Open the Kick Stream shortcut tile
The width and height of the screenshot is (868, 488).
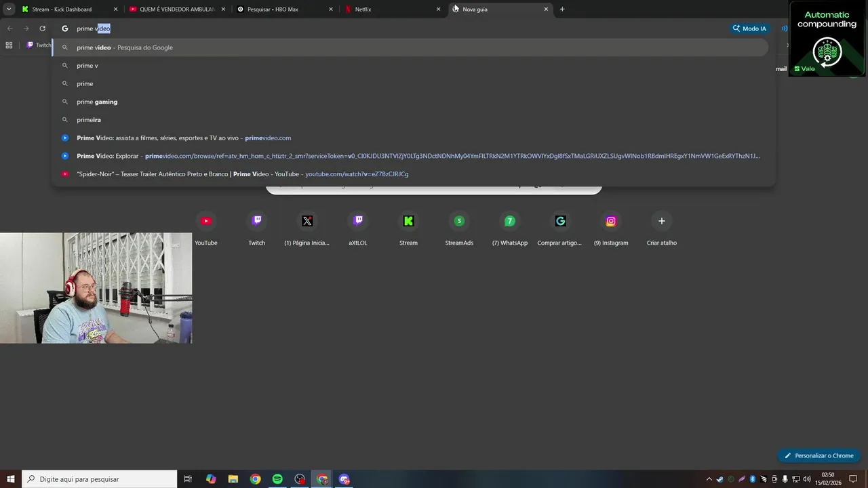tap(408, 228)
